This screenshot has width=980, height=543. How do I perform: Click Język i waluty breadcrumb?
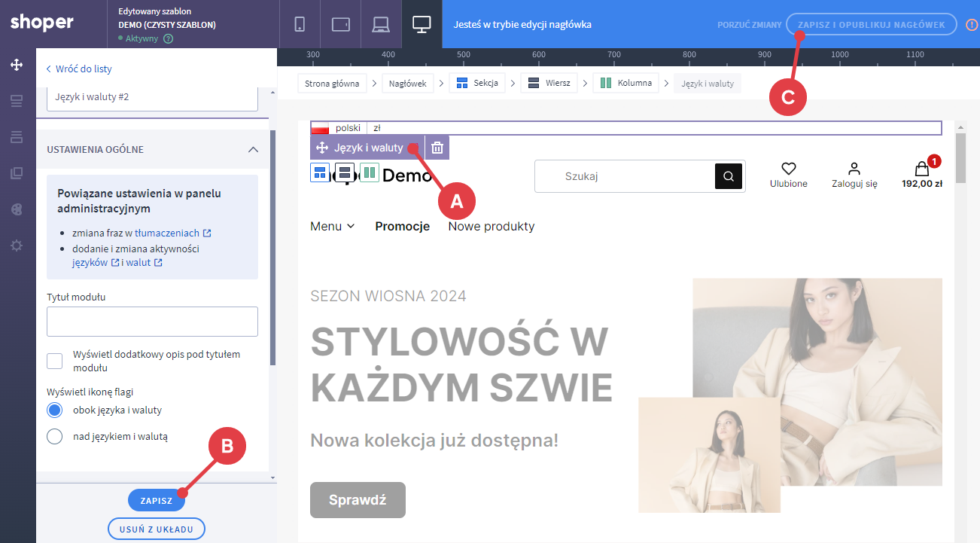point(708,84)
